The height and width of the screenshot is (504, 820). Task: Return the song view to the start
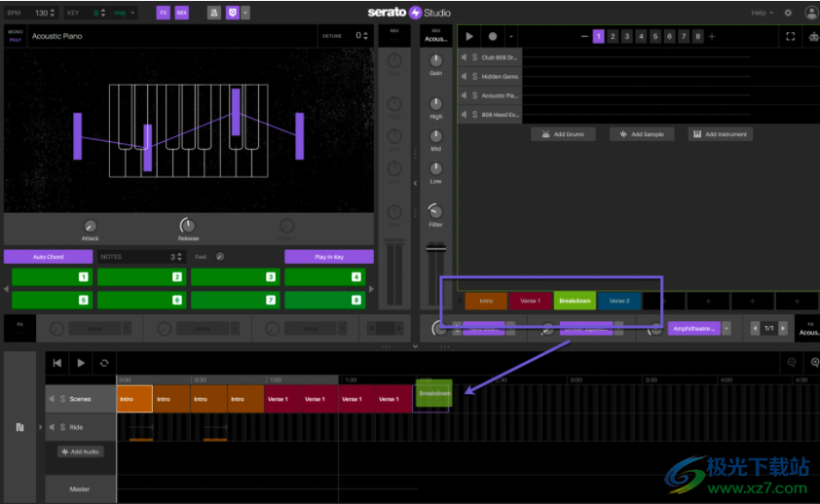coord(57,363)
